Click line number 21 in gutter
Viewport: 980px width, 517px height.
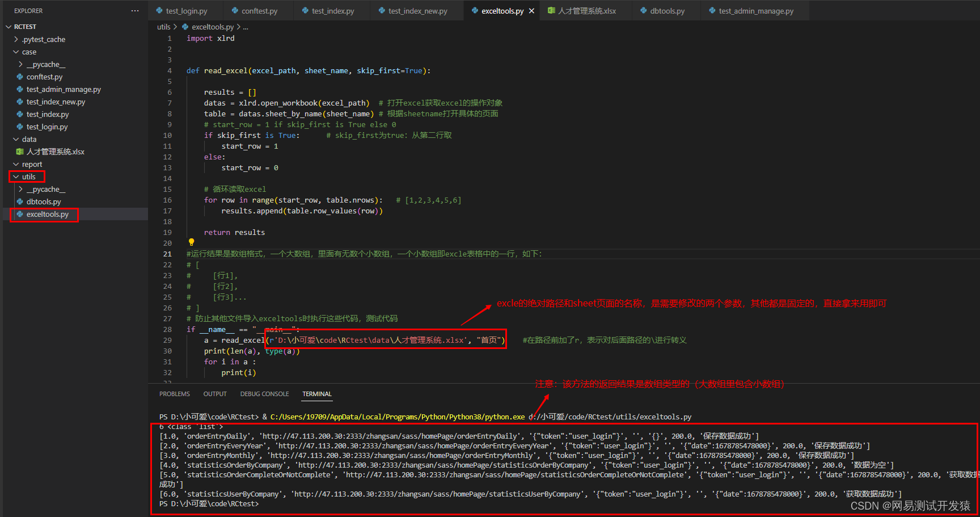pos(167,254)
